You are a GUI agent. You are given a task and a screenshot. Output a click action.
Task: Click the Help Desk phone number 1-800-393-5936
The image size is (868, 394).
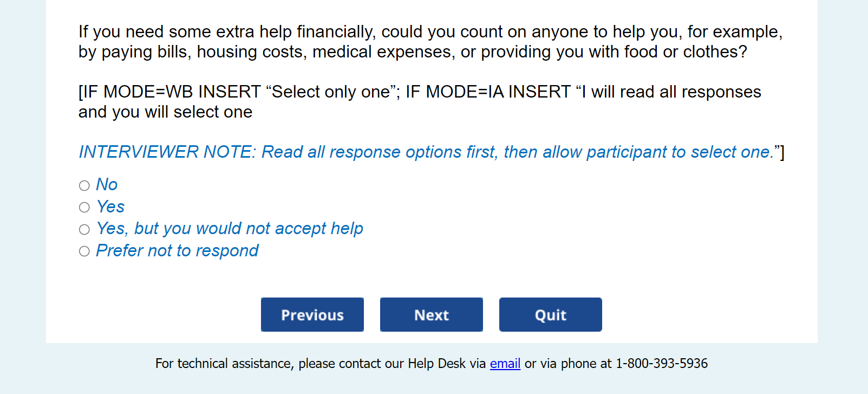(x=661, y=364)
